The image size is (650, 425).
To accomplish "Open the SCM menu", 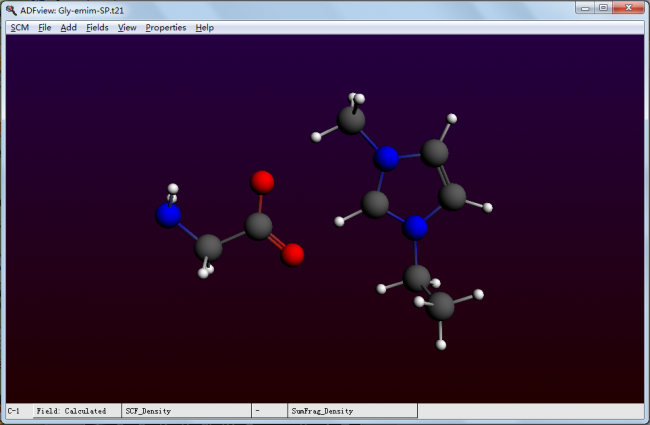I will (x=19, y=28).
